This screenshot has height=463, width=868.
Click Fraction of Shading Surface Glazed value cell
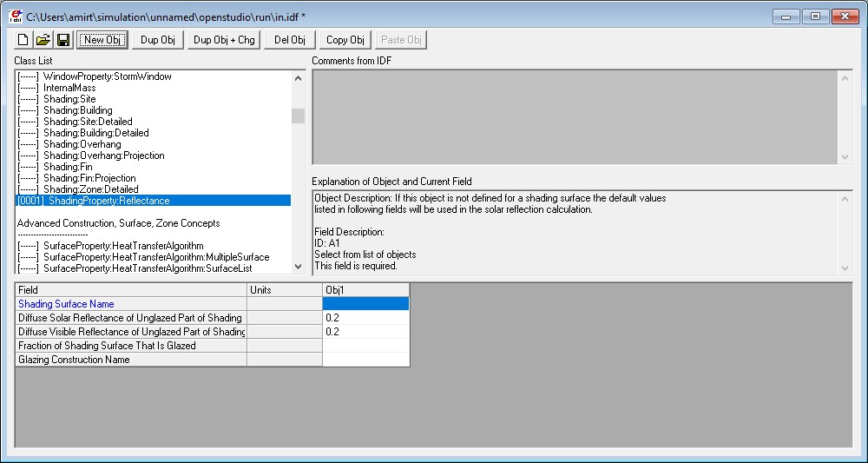click(366, 346)
